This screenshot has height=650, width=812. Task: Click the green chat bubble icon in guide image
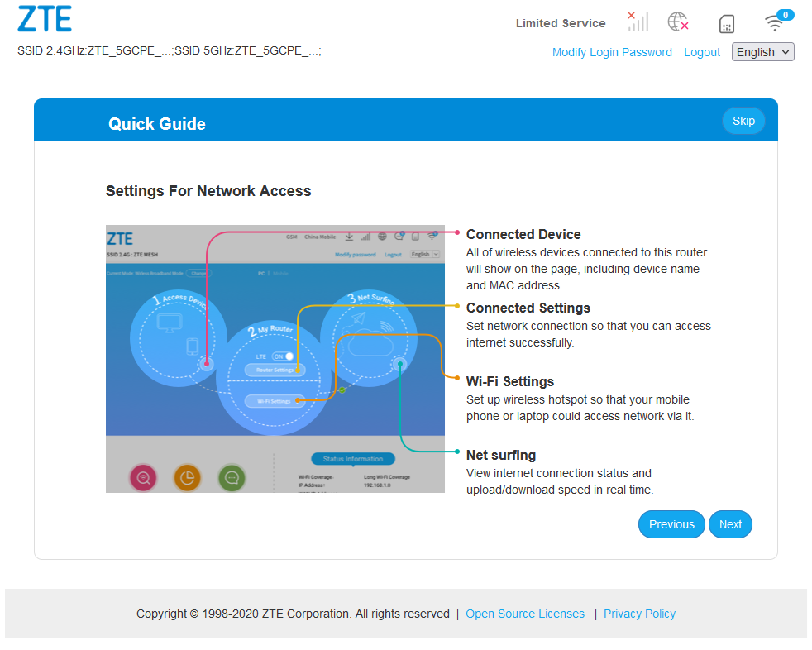232,477
